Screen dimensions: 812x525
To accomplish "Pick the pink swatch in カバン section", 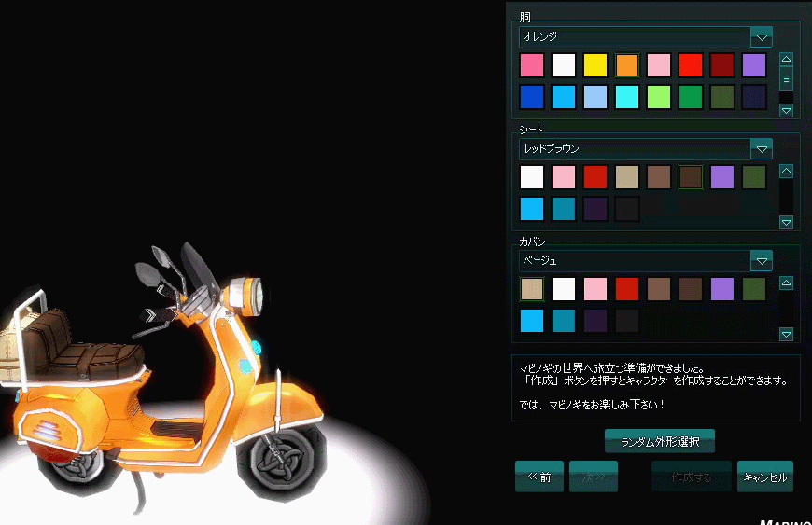I will coord(595,289).
